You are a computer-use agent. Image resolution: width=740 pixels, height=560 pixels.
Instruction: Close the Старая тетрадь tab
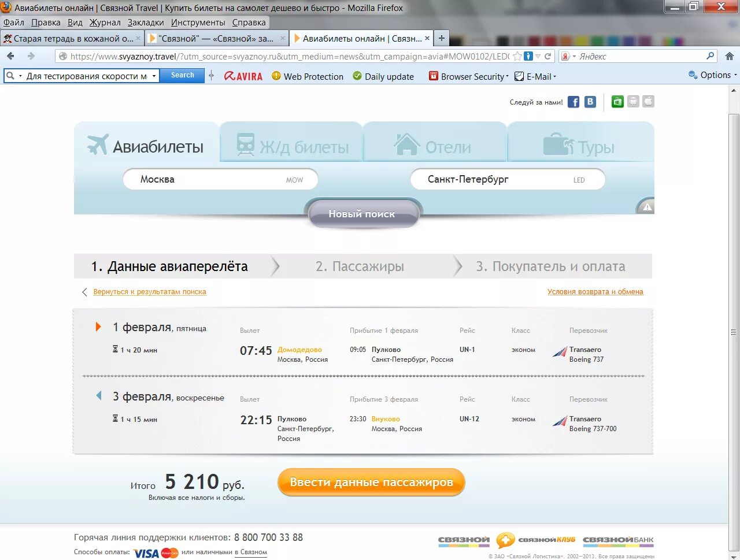138,39
